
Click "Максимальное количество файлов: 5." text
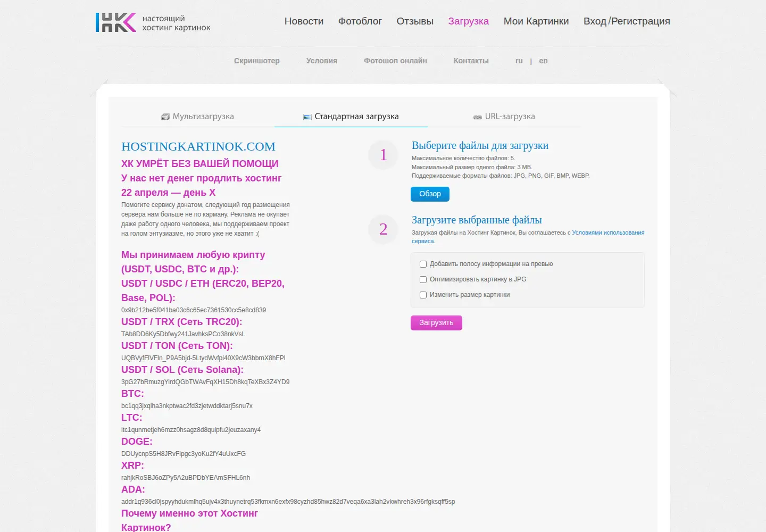pyautogui.click(x=463, y=158)
